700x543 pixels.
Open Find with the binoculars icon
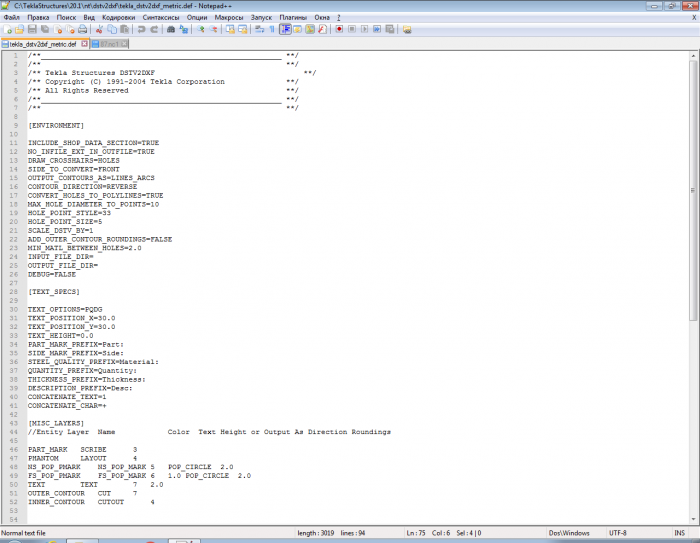[x=171, y=29]
